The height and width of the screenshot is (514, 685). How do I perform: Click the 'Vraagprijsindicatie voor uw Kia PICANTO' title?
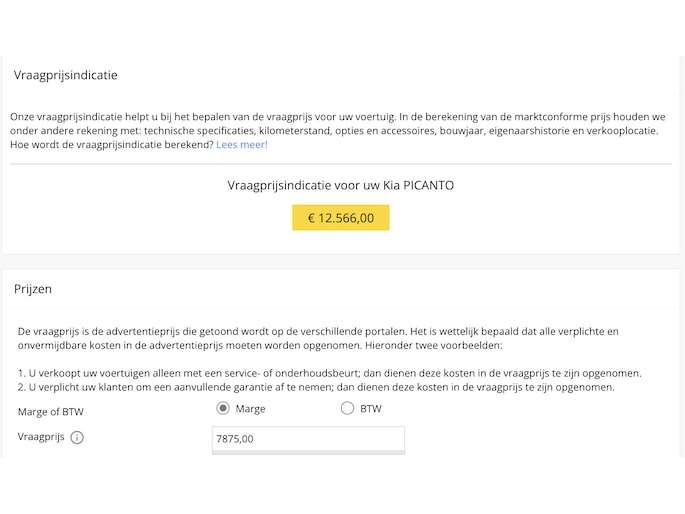[341, 185]
